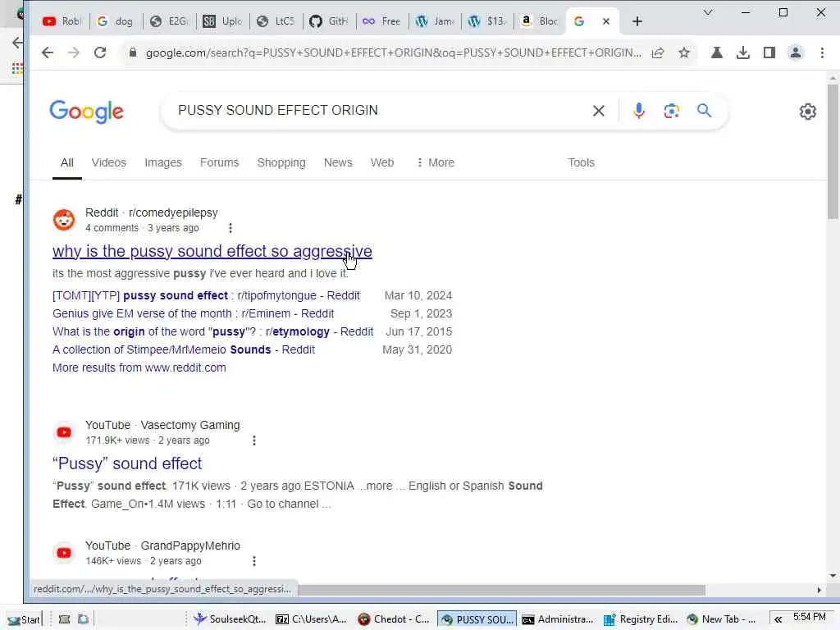Screen dimensions: 840x630
Task: Select the Web search filter
Action: coord(382,163)
